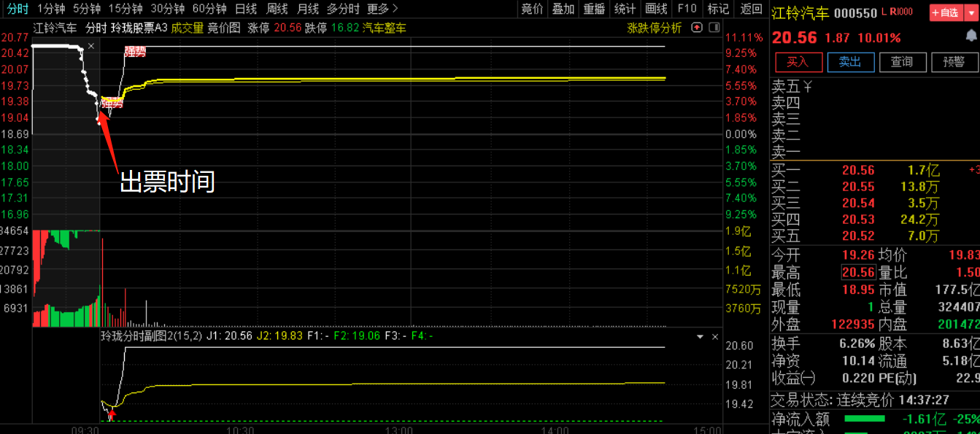Open the 玲珑分时副图 indicator dropdown arrow

pos(701,337)
